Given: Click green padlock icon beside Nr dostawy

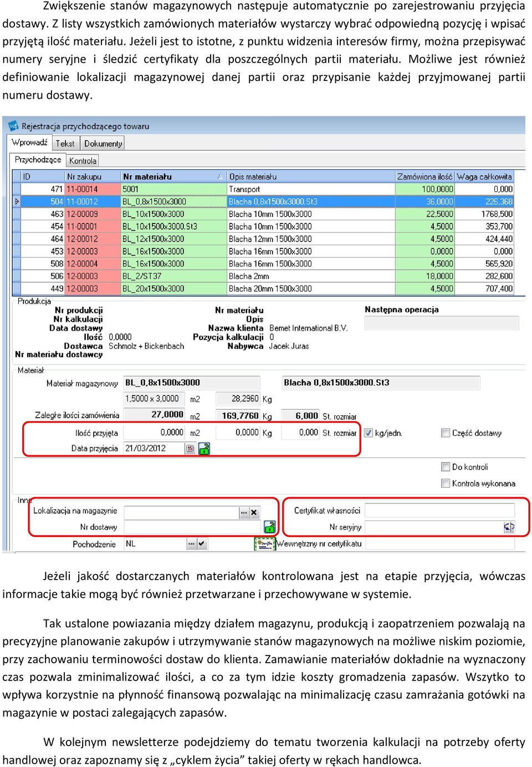Looking at the screenshot, I should pos(269,527).
